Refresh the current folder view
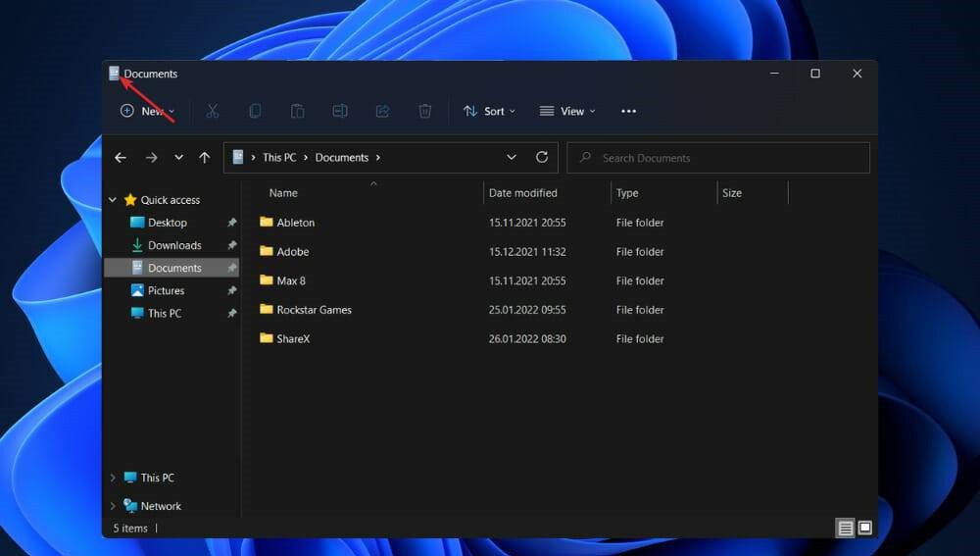The width and height of the screenshot is (980, 556). click(x=542, y=157)
